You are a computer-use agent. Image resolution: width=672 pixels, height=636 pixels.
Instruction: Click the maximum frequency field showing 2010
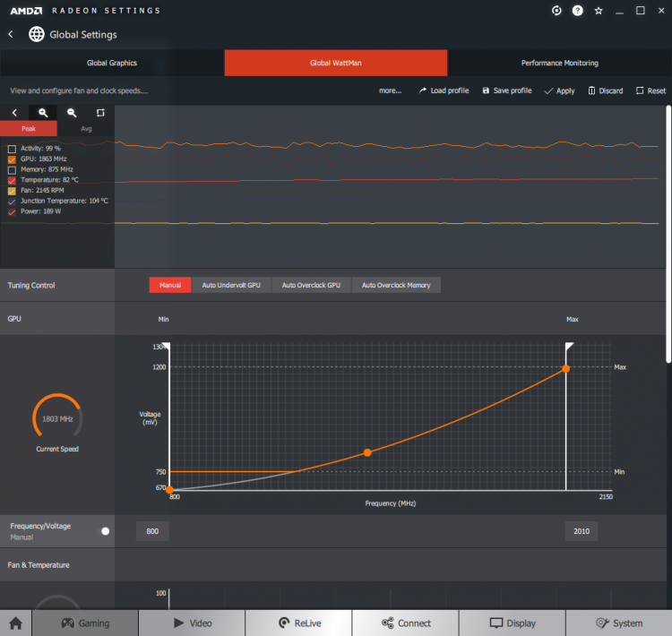(582, 531)
